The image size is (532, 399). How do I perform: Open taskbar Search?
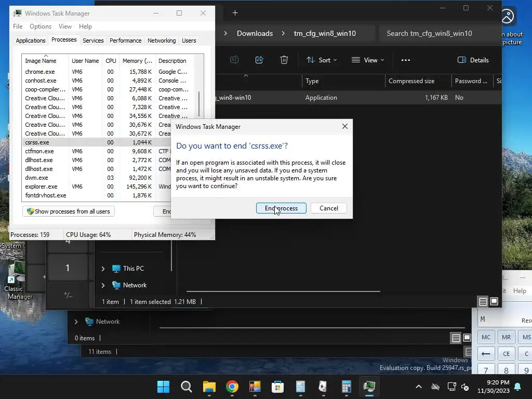(187, 387)
